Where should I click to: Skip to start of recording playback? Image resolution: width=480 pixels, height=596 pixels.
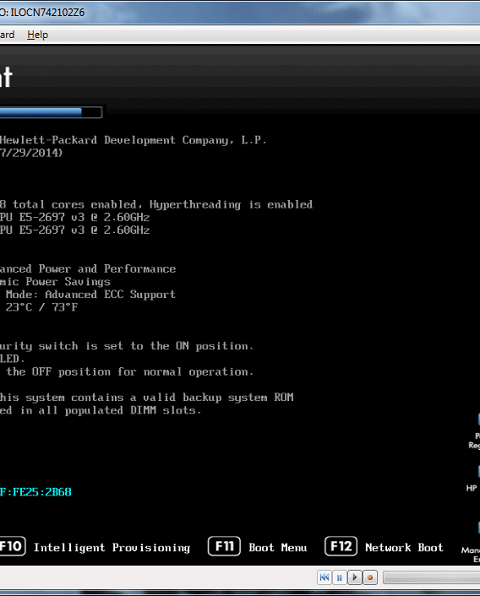click(324, 578)
